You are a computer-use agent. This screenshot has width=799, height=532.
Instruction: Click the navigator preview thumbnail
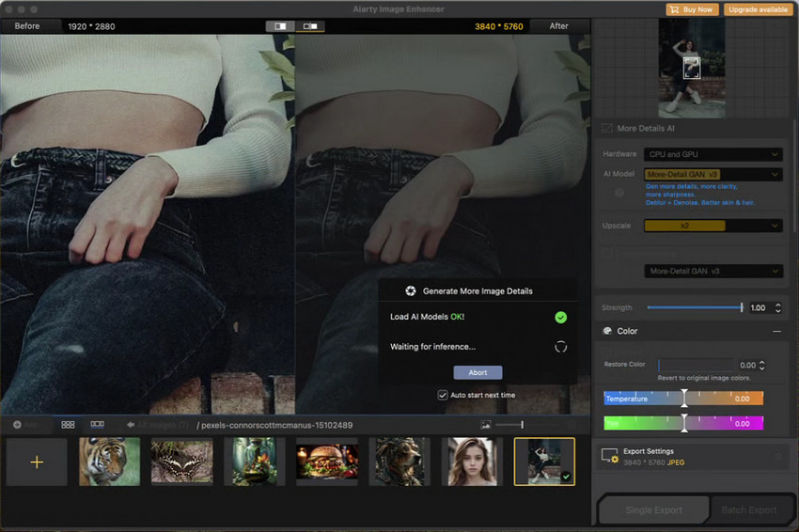coord(692,68)
